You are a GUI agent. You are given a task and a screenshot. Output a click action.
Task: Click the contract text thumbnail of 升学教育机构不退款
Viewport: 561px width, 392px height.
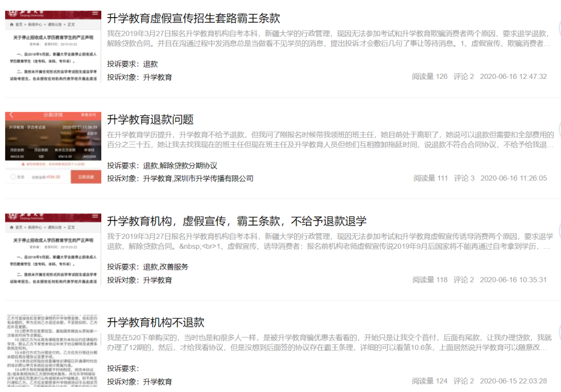coord(53,350)
